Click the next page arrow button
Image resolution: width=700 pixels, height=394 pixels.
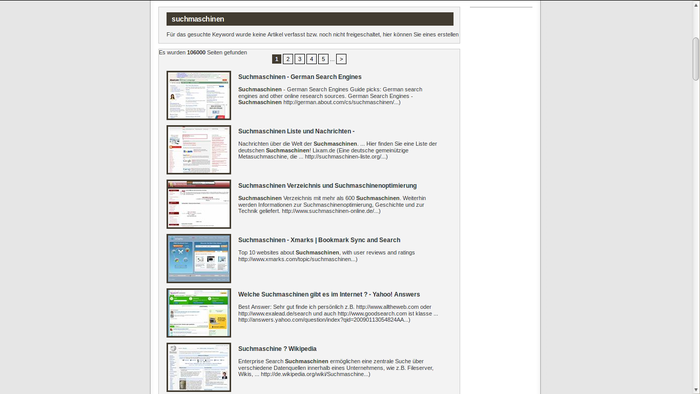[x=341, y=59]
